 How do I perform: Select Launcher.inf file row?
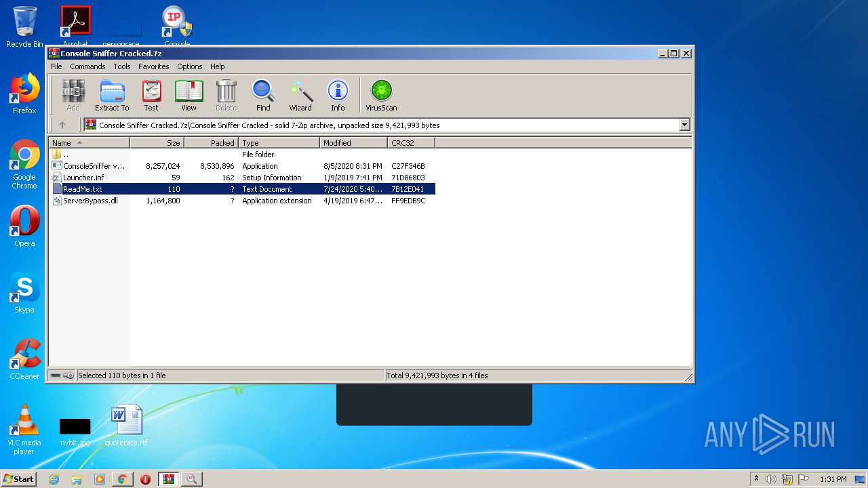point(242,178)
